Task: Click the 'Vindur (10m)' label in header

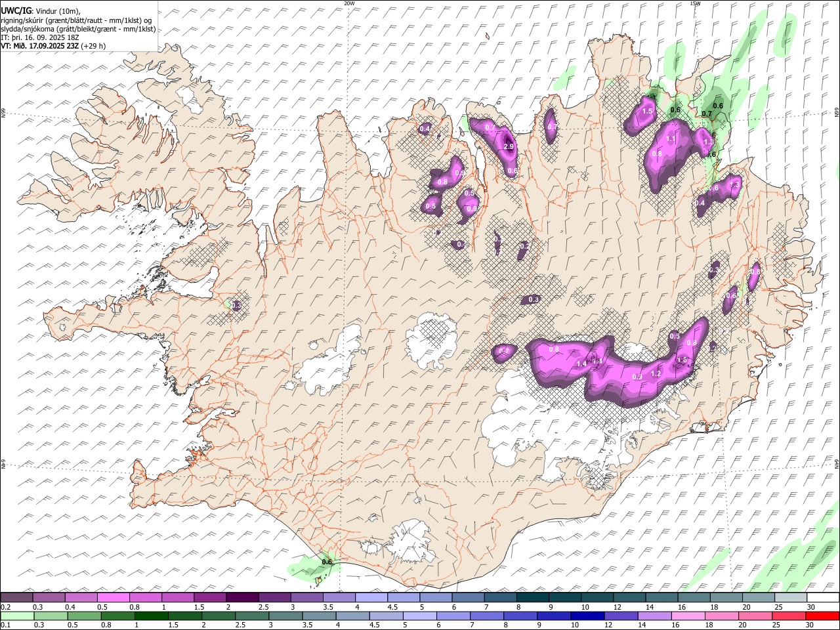Action: point(57,11)
